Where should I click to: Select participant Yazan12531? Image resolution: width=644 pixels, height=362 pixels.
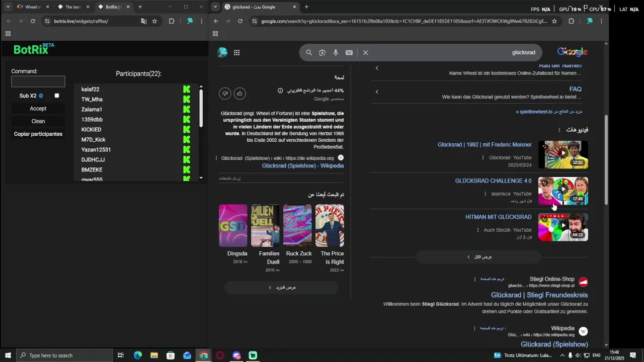tap(96, 150)
